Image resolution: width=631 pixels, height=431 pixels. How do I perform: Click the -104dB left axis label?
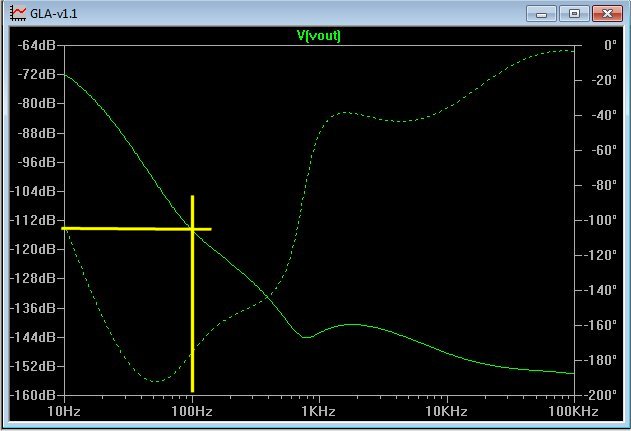click(x=33, y=191)
